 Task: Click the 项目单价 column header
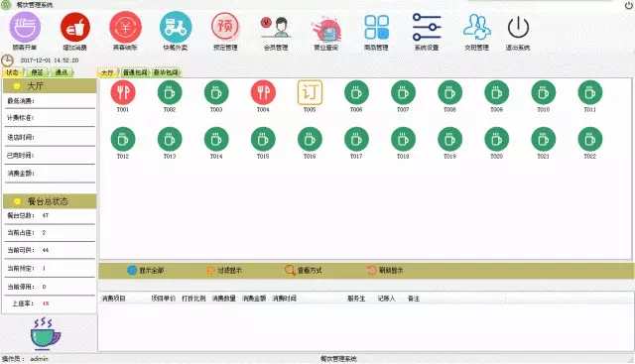[164, 299]
